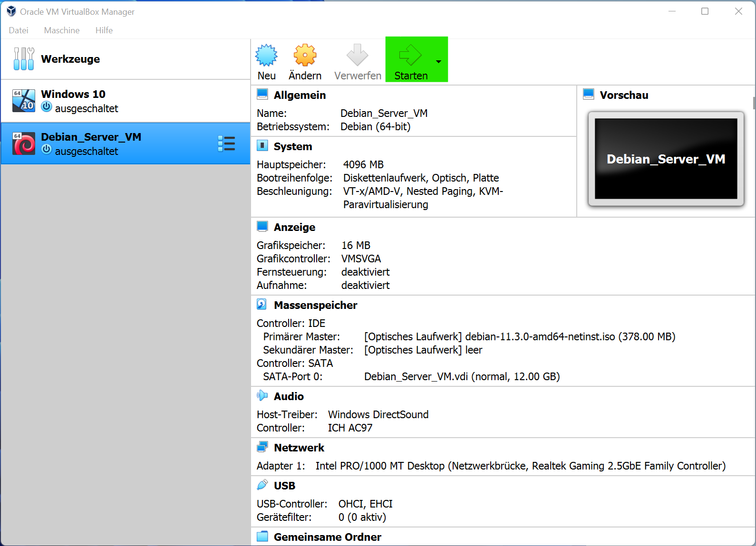Click the Gerätefilter 0 (0 aktiv) value
This screenshot has height=546, width=756.
point(362,517)
